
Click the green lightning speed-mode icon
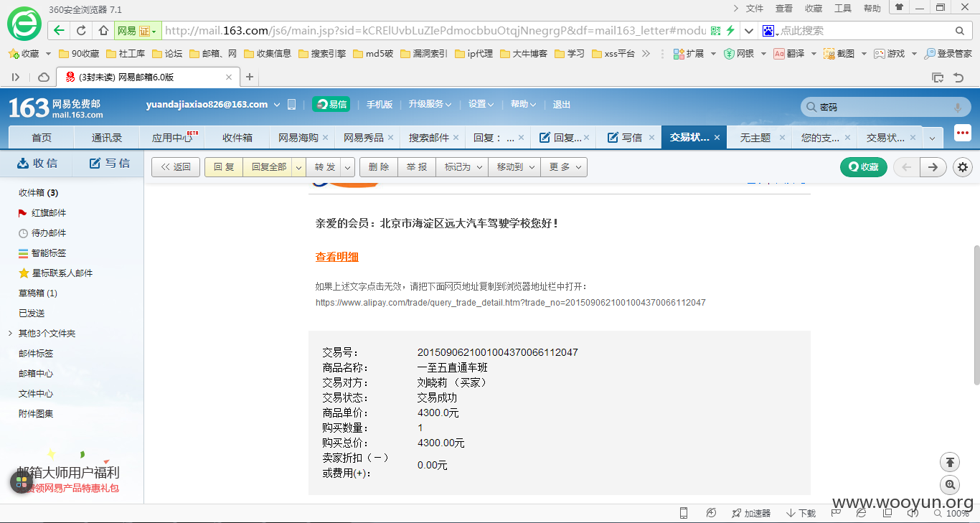pos(730,31)
